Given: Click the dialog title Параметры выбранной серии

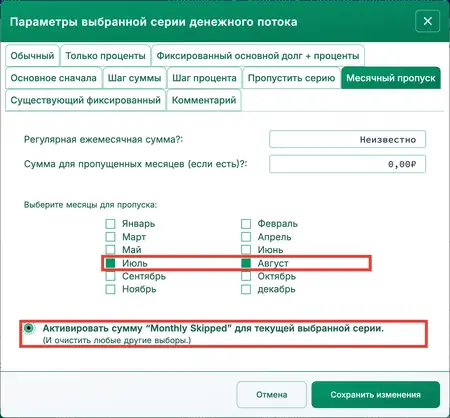Looking at the screenshot, I should pos(154,22).
